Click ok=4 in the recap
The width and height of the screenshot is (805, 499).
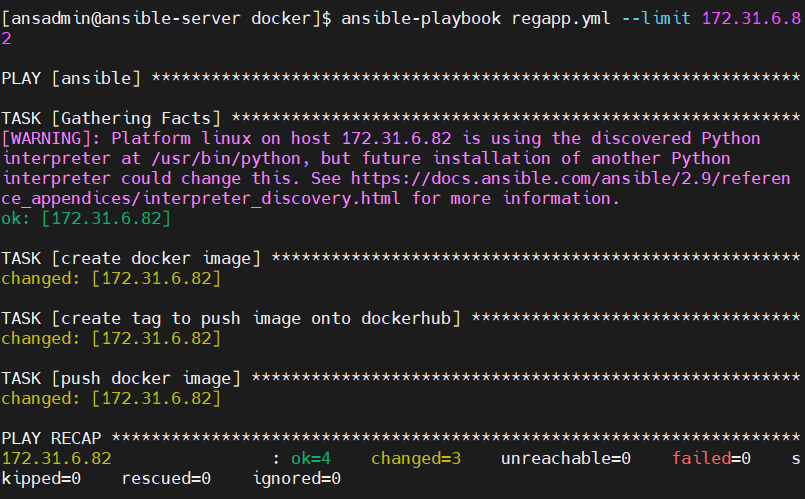click(311, 458)
